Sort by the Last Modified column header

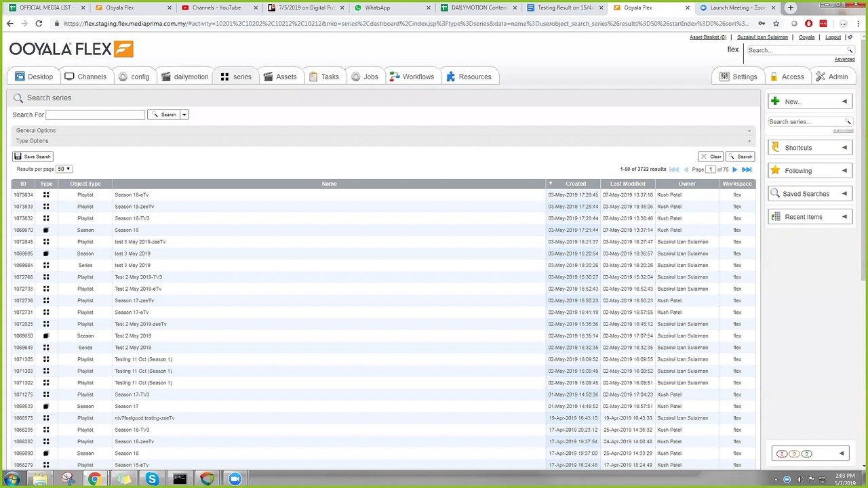(627, 184)
